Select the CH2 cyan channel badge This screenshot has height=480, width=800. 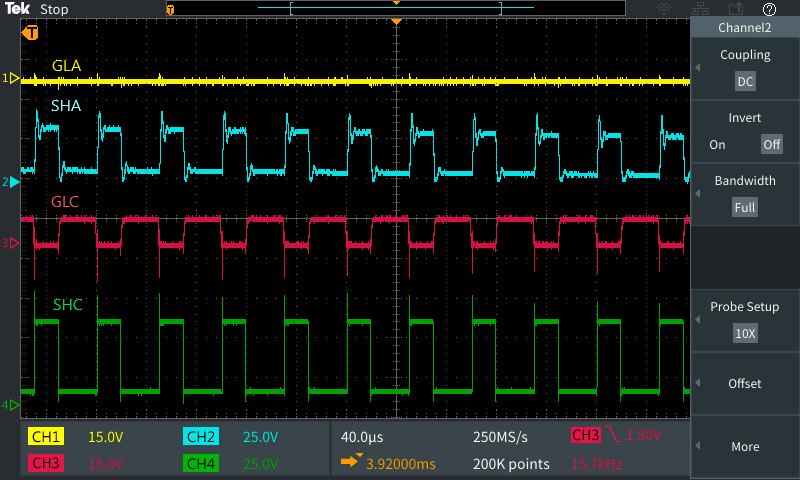201,437
